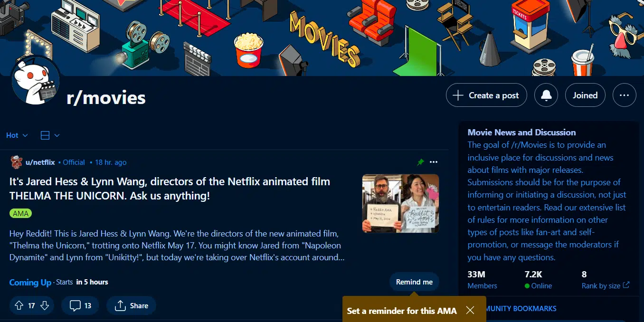644x322 pixels.
Task: Open the community overflow menu
Action: pos(624,95)
